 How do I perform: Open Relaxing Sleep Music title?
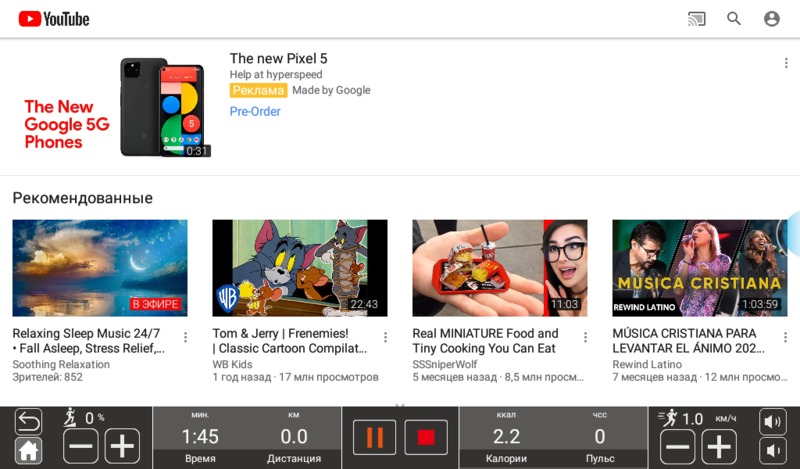click(x=89, y=341)
